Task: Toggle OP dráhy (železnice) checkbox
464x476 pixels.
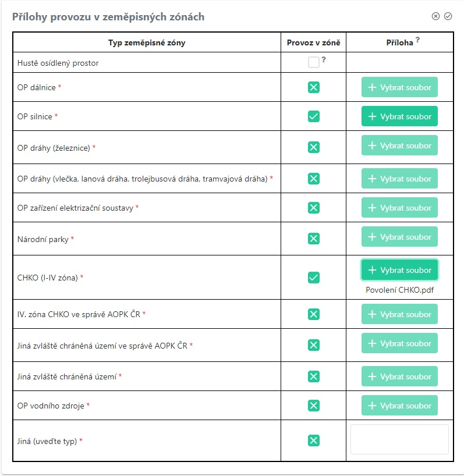Action: (314, 147)
